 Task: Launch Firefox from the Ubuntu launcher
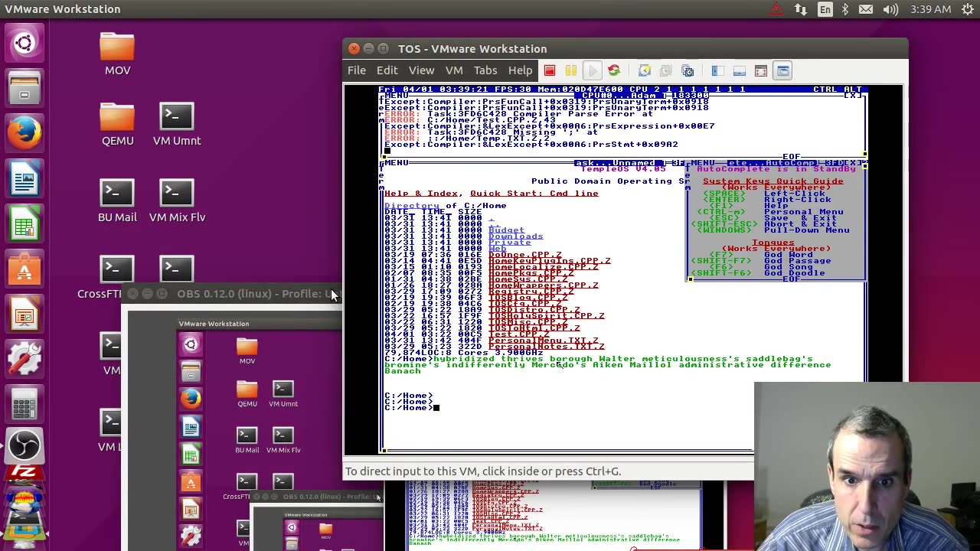[24, 135]
